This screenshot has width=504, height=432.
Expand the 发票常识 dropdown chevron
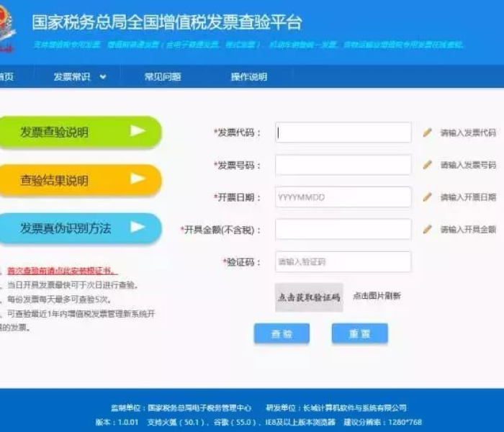coord(103,77)
